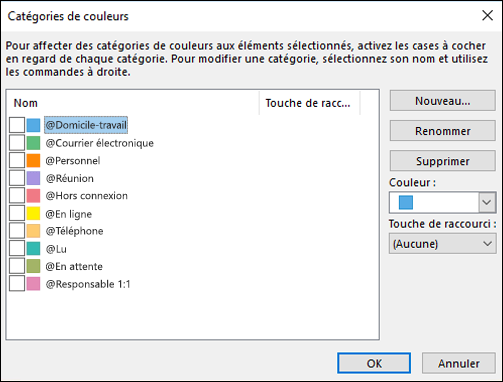Check the @Domicile-travail checkbox
The width and height of the screenshot is (503, 382).
(x=17, y=125)
